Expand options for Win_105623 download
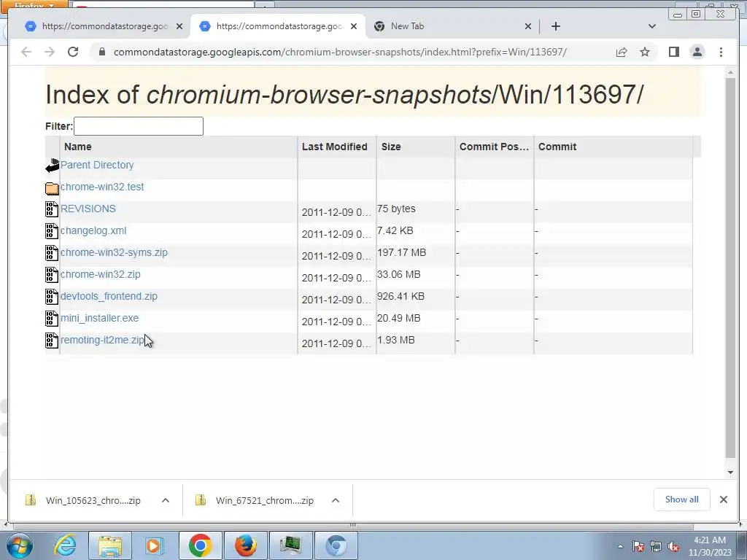 pyautogui.click(x=166, y=500)
